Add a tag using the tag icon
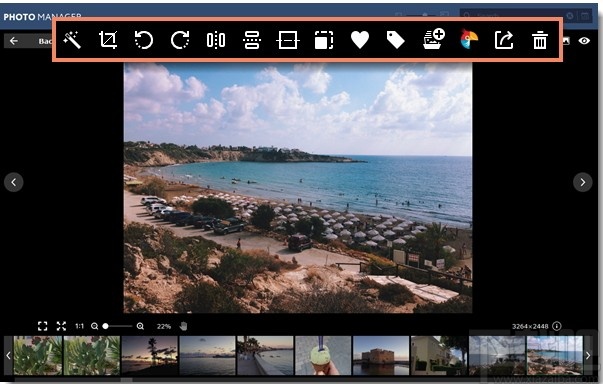 pos(396,40)
